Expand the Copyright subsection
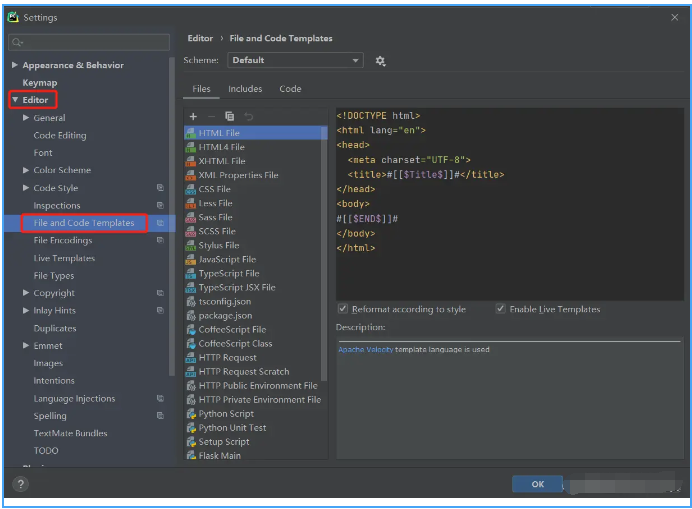This screenshot has width=692, height=509. click(x=26, y=293)
